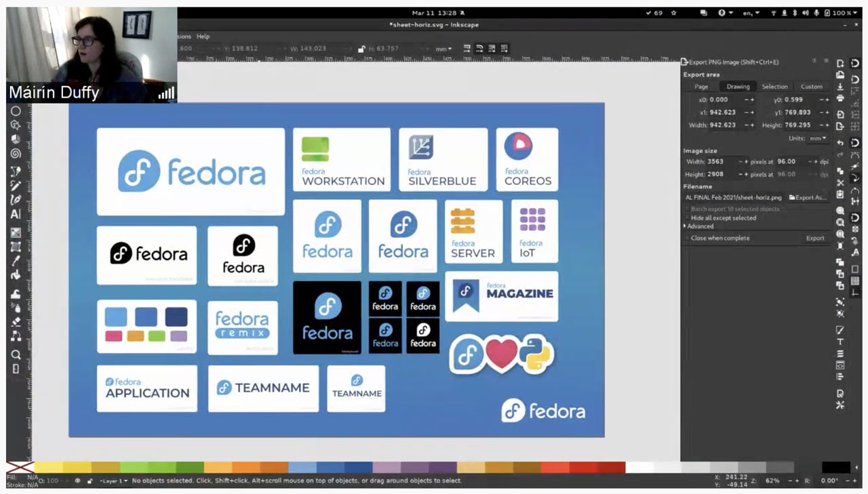This screenshot has width=868, height=494.
Task: Select the Gradient tool
Action: coord(16,232)
